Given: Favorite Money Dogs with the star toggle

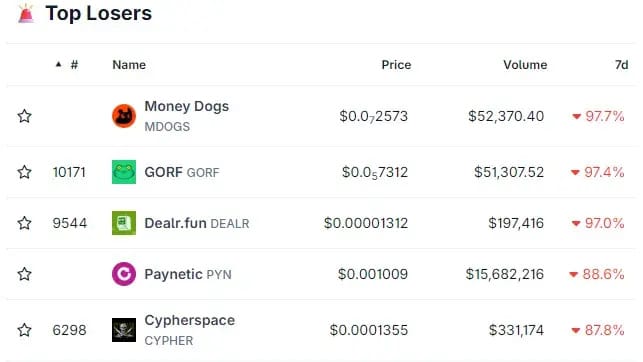Looking at the screenshot, I should click(25, 116).
